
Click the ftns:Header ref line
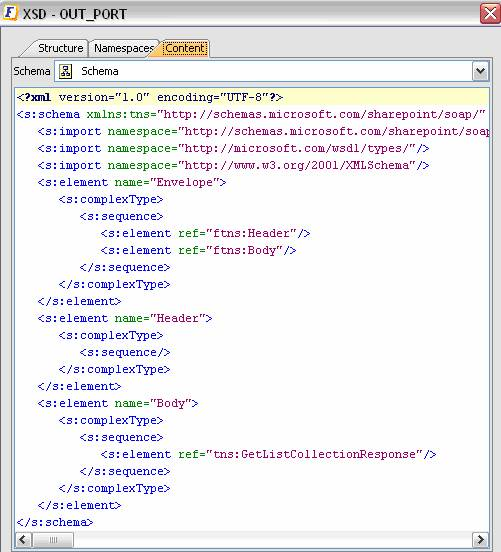tap(206, 233)
